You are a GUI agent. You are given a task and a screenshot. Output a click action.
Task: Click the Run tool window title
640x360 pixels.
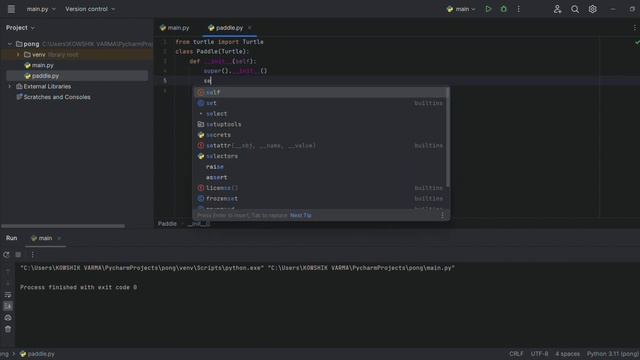(11, 238)
